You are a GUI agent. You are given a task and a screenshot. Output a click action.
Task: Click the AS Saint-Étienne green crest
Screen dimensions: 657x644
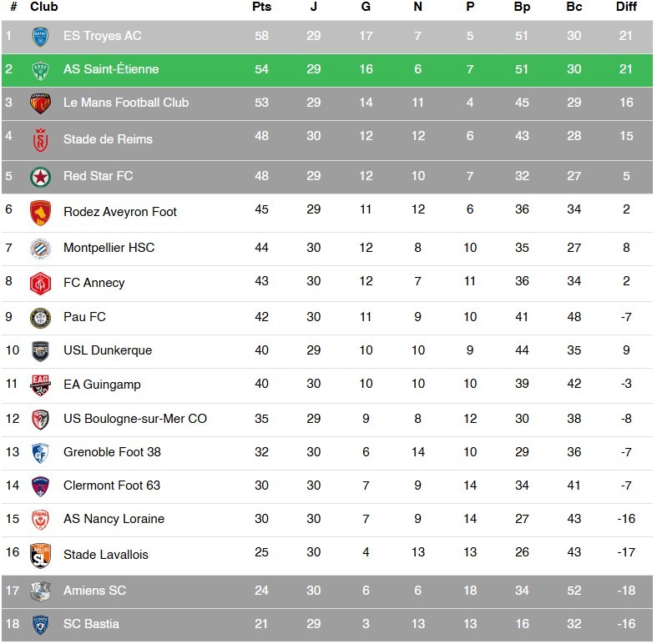click(40, 69)
